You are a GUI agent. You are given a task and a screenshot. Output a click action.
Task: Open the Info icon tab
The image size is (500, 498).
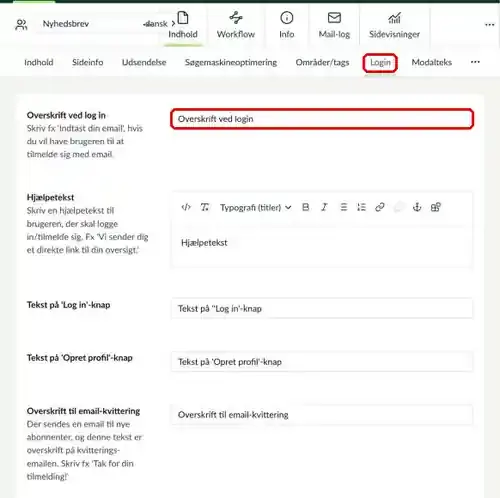coord(287,25)
